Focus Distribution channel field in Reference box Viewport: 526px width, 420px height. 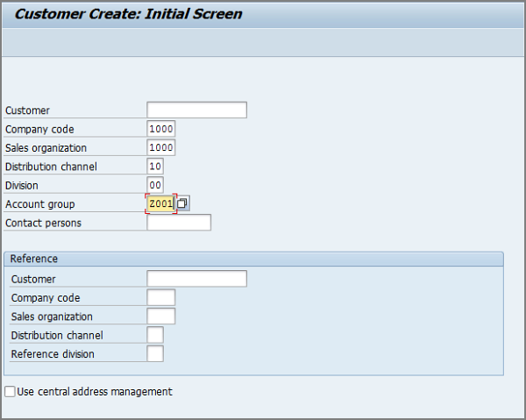click(155, 335)
